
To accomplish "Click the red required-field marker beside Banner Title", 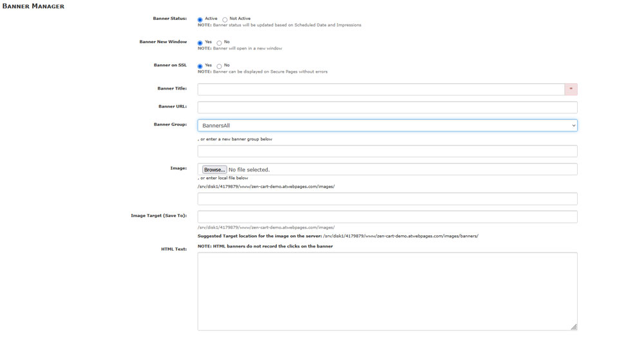I will click(571, 89).
